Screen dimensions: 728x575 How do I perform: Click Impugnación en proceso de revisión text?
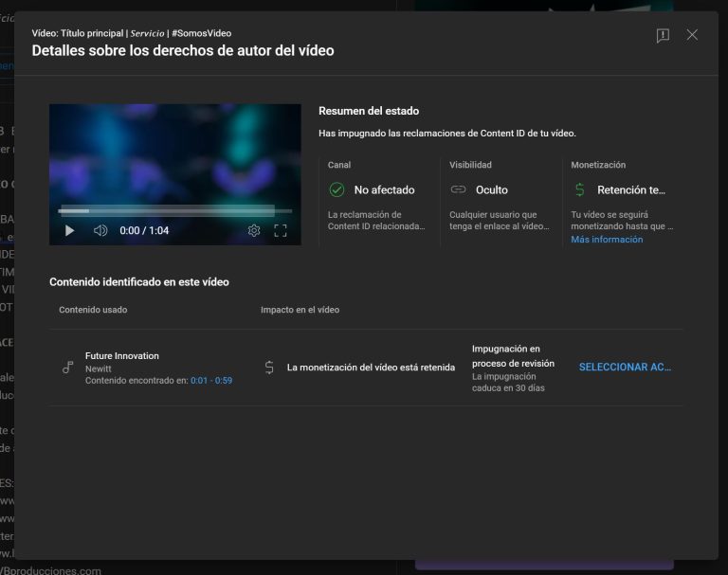[513, 356]
